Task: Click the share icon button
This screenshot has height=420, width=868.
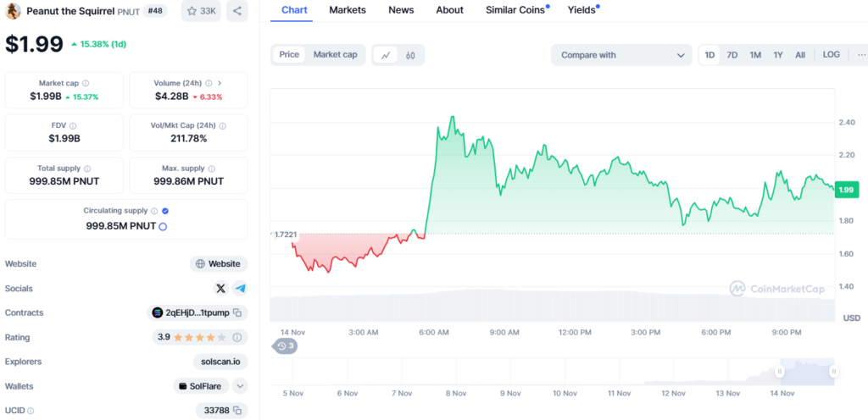Action: (x=237, y=11)
